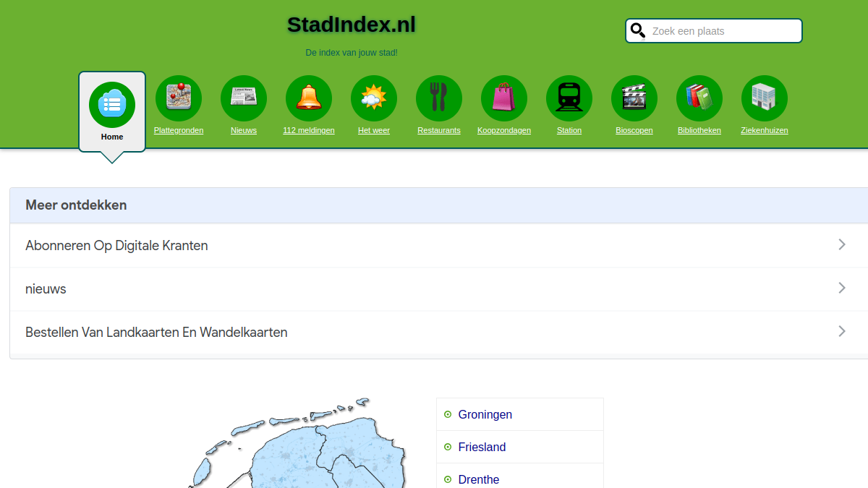Image resolution: width=868 pixels, height=488 pixels.
Task: Open the Nieuws newspaper icon
Action: 244,98
